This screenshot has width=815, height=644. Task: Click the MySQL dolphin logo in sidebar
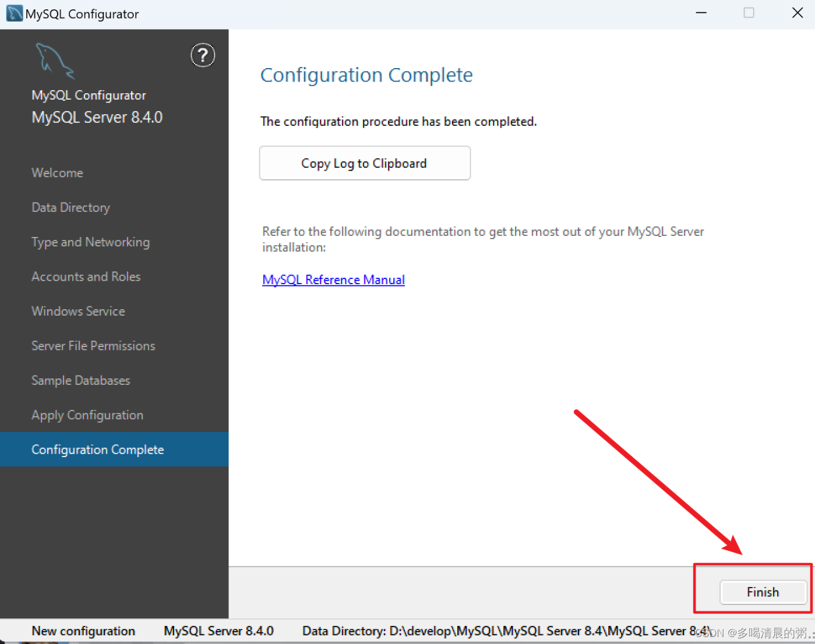[55, 61]
